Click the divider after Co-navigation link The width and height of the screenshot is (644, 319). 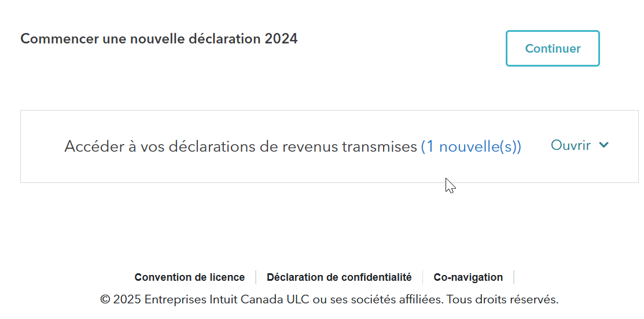pos(514,277)
